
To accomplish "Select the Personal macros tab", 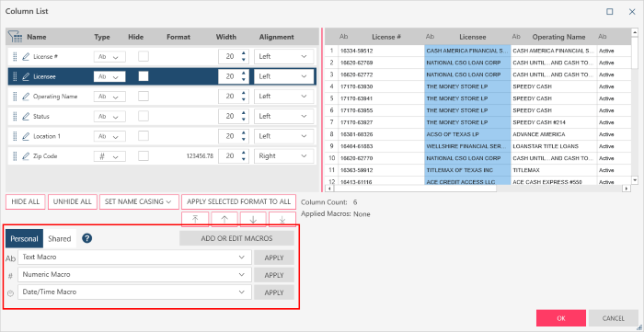I will pyautogui.click(x=24, y=238).
